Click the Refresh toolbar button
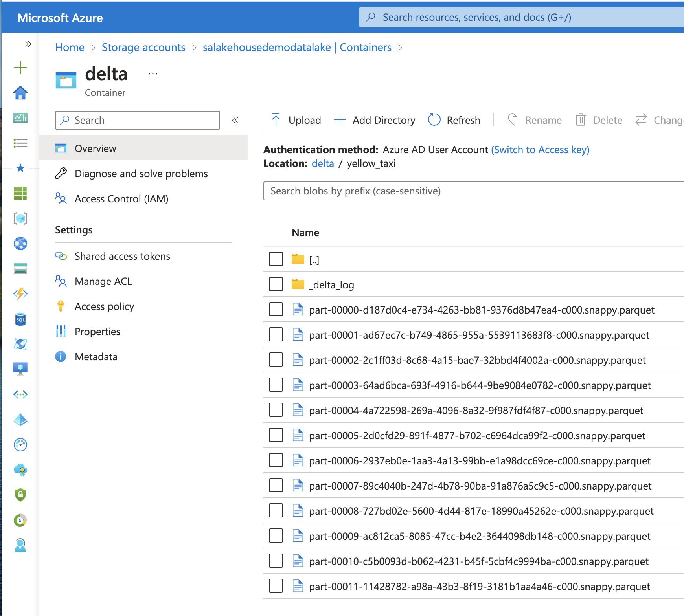Screen dimensions: 684x616 tap(454, 120)
